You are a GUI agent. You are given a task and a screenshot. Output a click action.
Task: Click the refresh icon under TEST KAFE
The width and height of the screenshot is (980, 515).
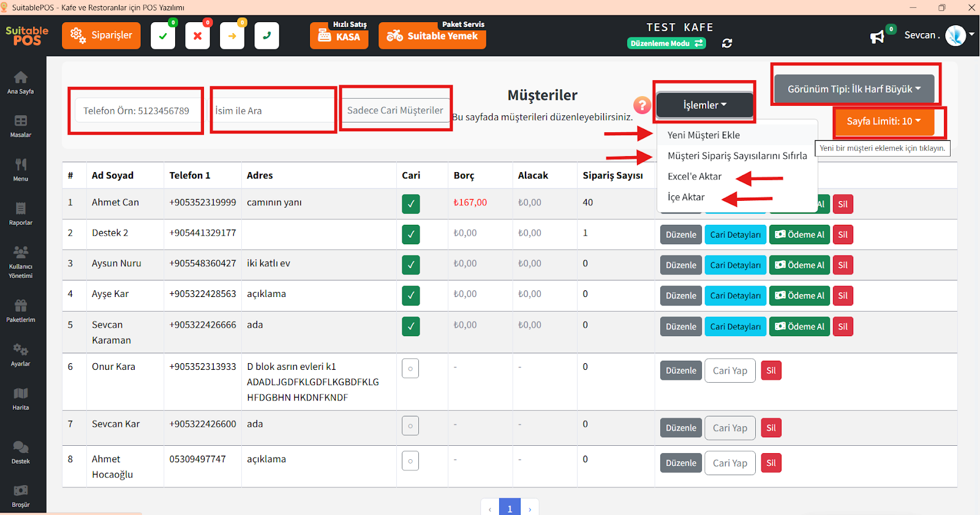[727, 43]
